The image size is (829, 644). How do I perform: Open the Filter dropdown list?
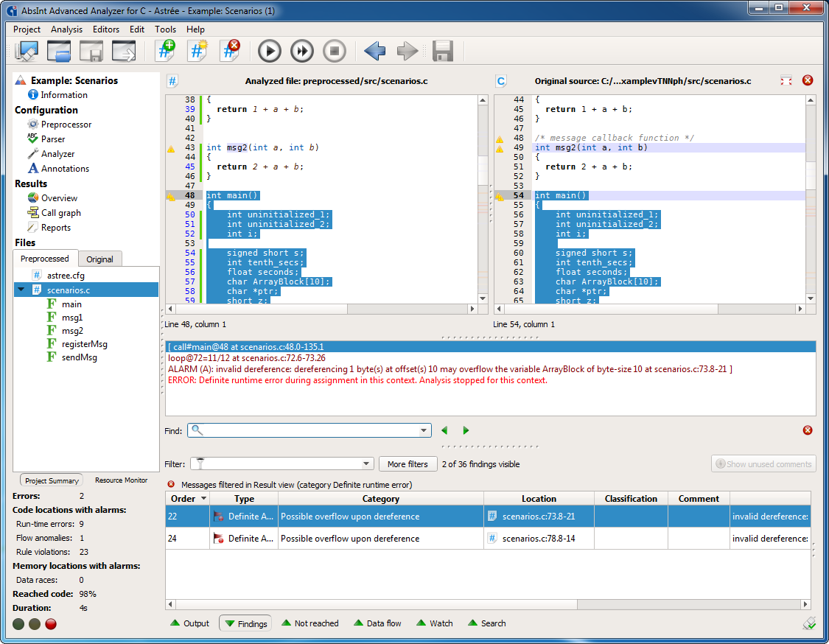click(365, 464)
